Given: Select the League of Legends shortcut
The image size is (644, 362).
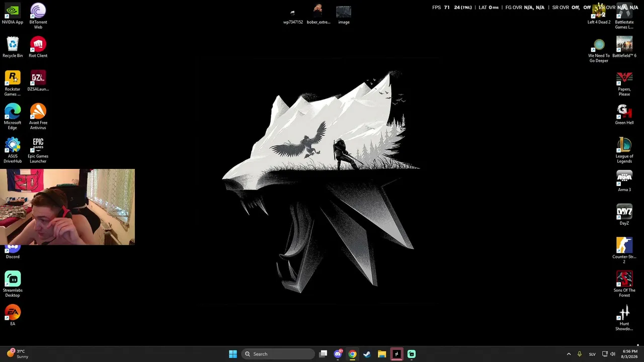Looking at the screenshot, I should point(624,150).
